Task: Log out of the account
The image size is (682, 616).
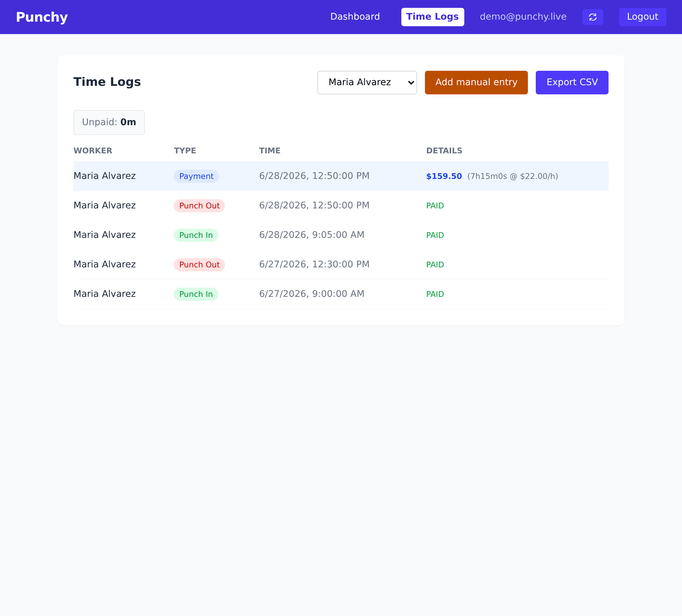Action: (x=642, y=17)
